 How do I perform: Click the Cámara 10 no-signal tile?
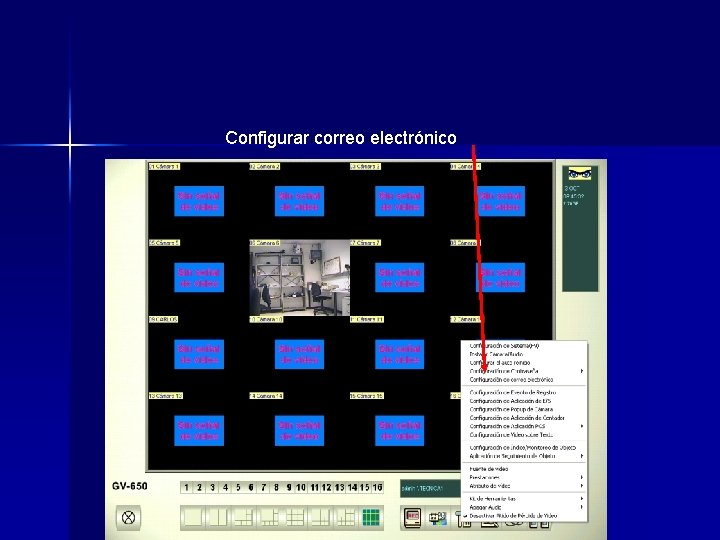pos(299,354)
